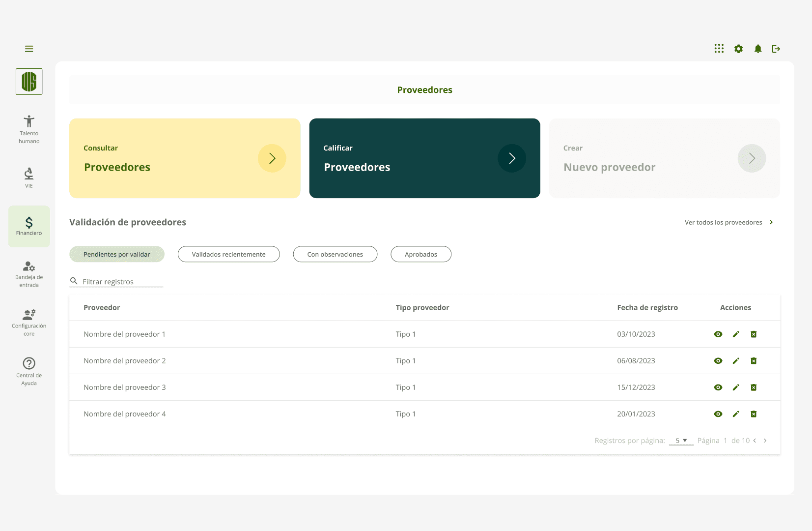Screen dimensions: 812x531
Task: Click the Validación de proveedores heading
Action: pyautogui.click(x=128, y=222)
